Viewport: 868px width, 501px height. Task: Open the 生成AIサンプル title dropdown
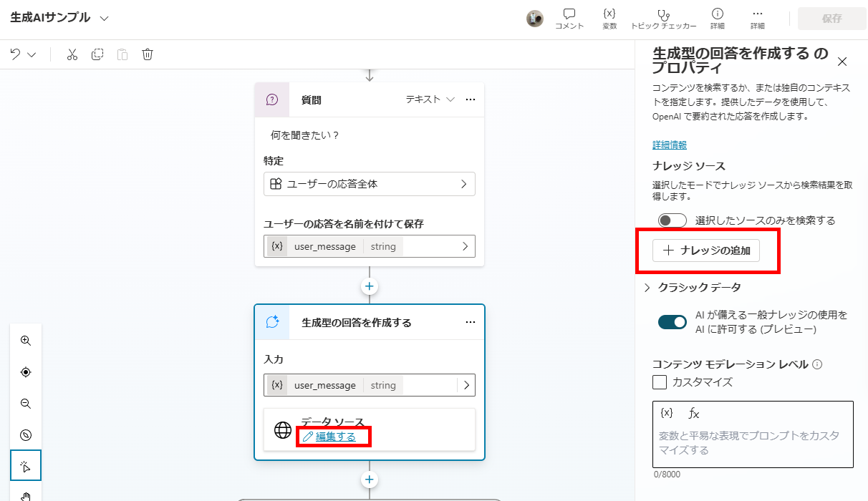tap(105, 19)
